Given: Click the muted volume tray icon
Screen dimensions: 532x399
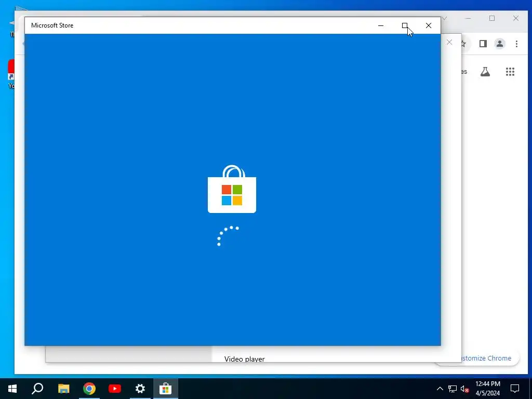Looking at the screenshot, I should click(465, 389).
